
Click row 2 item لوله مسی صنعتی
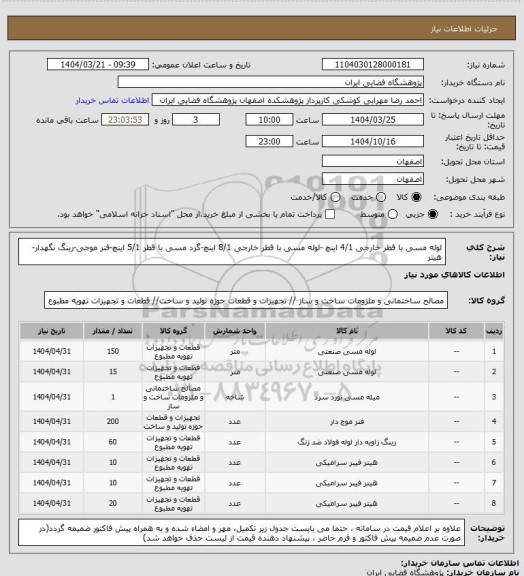[x=347, y=372]
